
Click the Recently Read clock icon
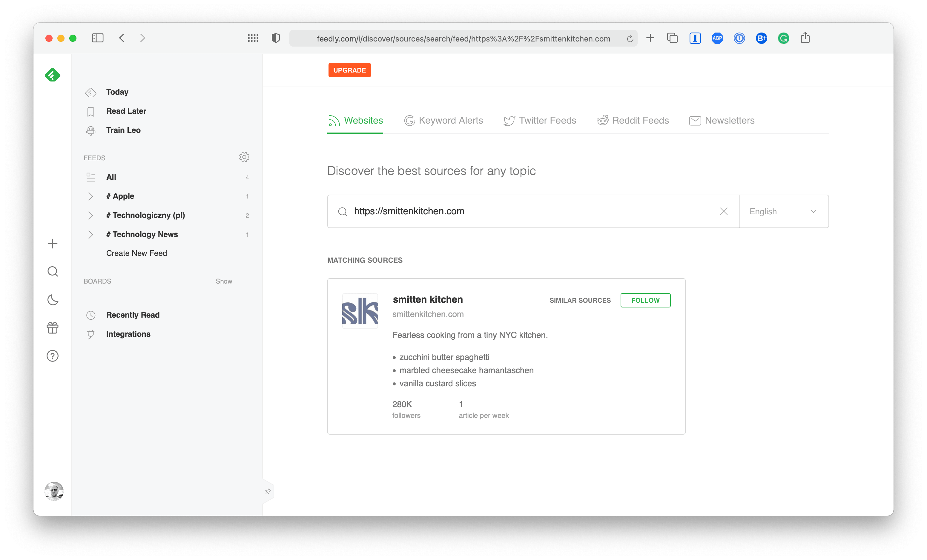91,315
